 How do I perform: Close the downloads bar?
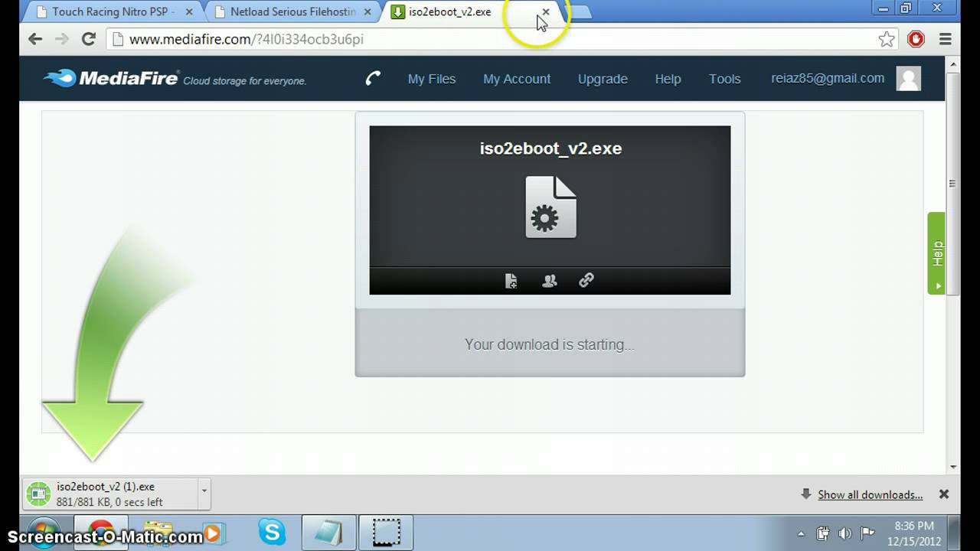tap(944, 494)
